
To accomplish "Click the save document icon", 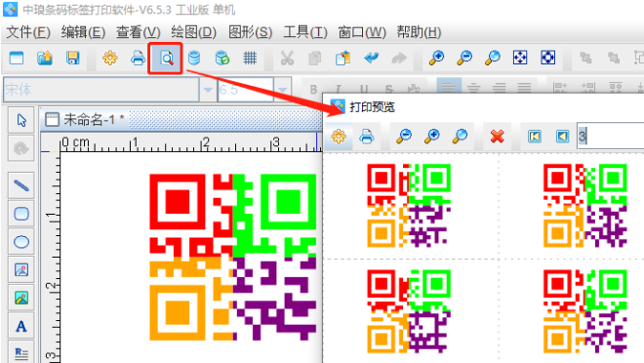I will click(73, 59).
